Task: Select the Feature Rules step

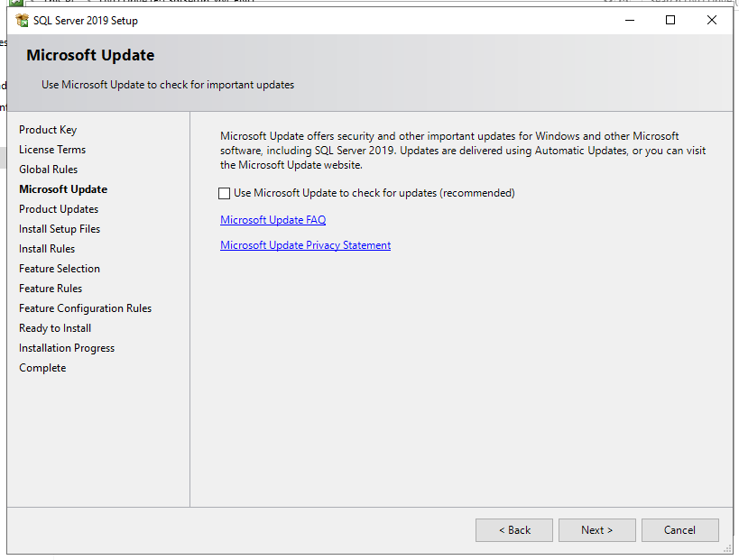Action: pyautogui.click(x=51, y=289)
